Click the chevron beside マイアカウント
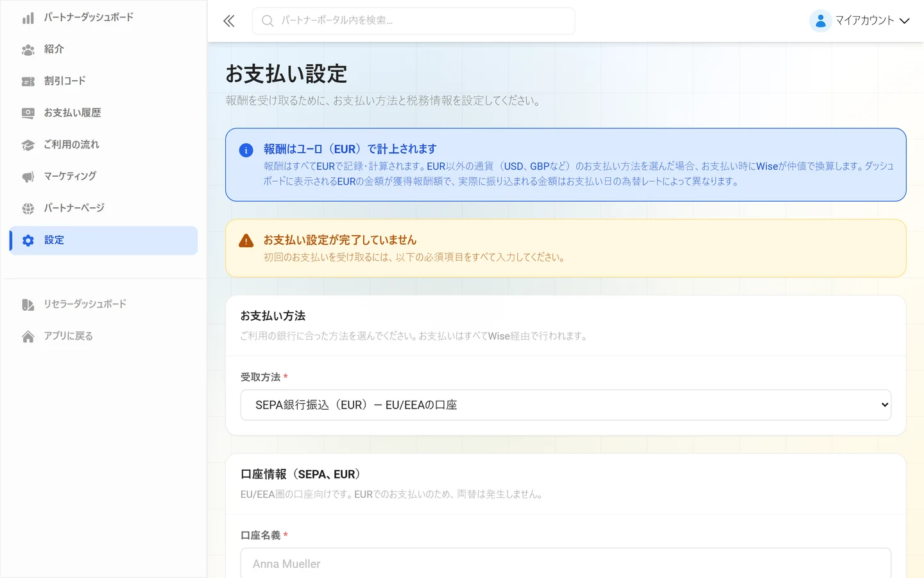Viewport: 924px width, 578px height. pos(904,21)
